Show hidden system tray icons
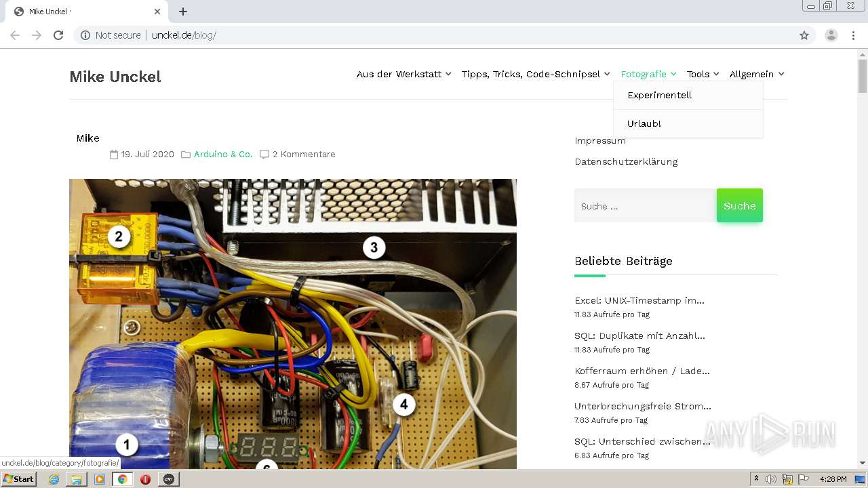Screen dimensions: 868x488 click(x=756, y=479)
